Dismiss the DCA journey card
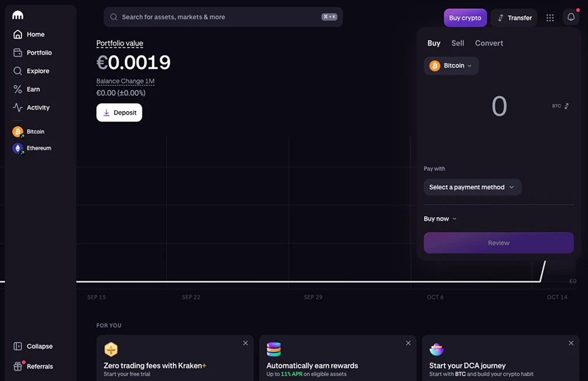Screen dimensions: 588x381 pyautogui.click(x=571, y=343)
